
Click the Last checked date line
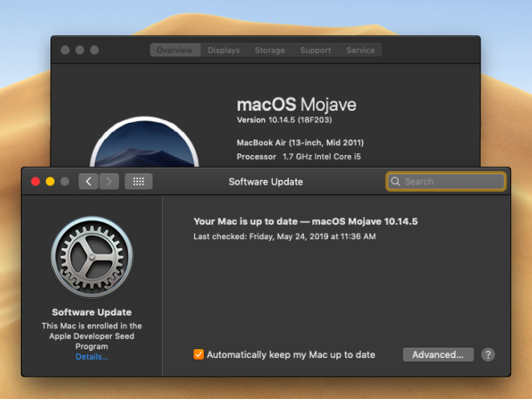click(x=285, y=236)
